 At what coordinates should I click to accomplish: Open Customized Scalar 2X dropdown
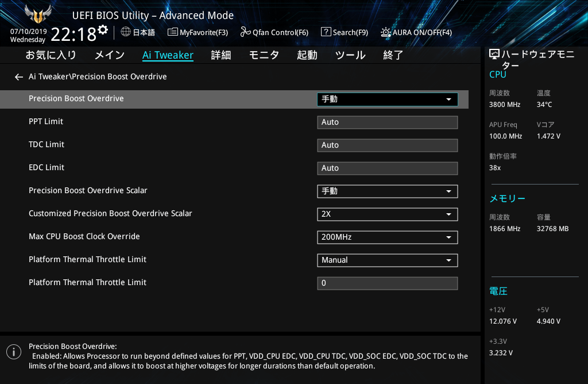(388, 214)
